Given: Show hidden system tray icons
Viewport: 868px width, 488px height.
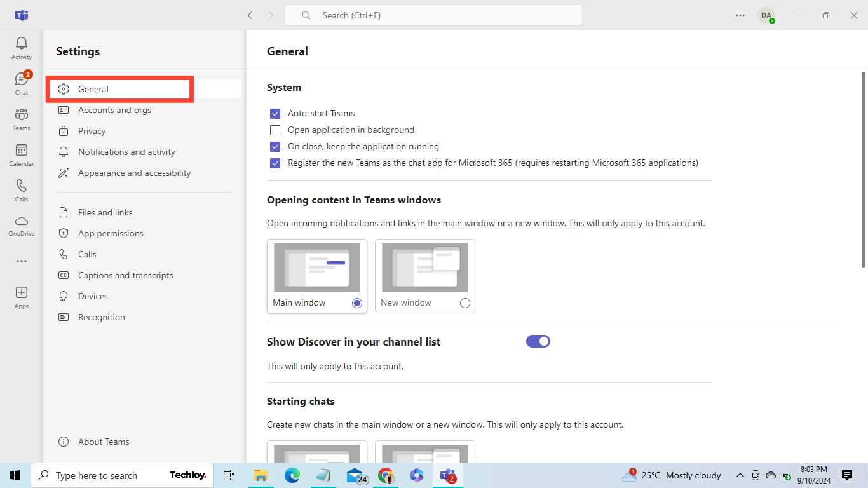Looking at the screenshot, I should click(x=740, y=475).
